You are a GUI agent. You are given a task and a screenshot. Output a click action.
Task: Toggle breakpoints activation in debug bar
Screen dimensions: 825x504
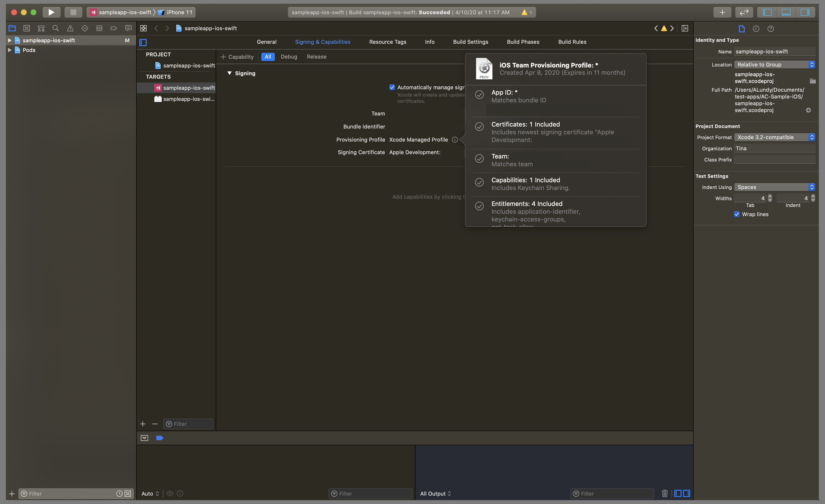point(160,438)
